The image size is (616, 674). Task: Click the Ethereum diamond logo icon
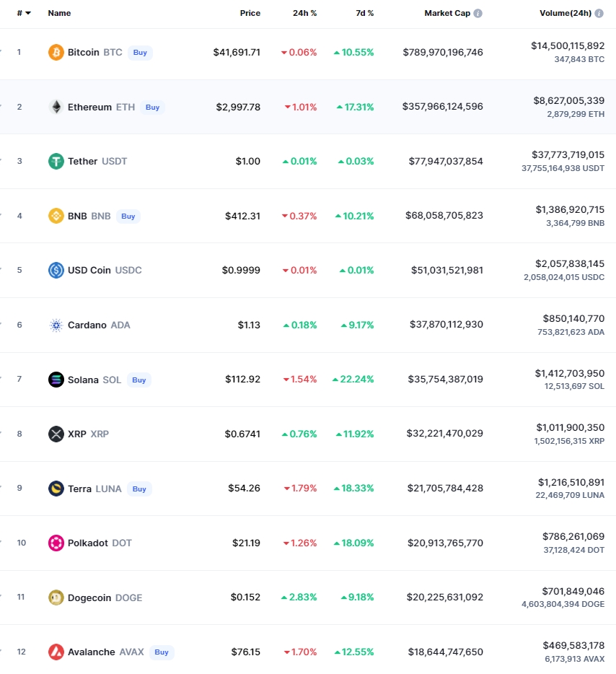56,107
